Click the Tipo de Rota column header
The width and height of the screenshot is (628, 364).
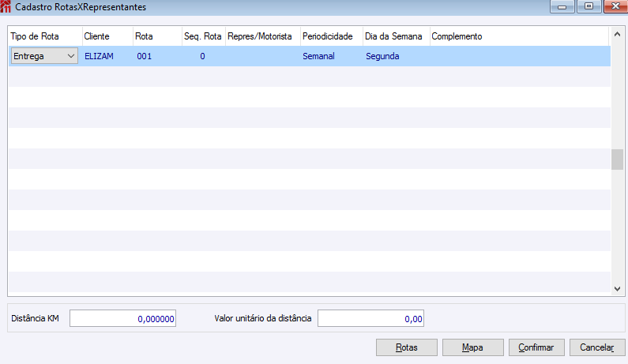(45, 36)
